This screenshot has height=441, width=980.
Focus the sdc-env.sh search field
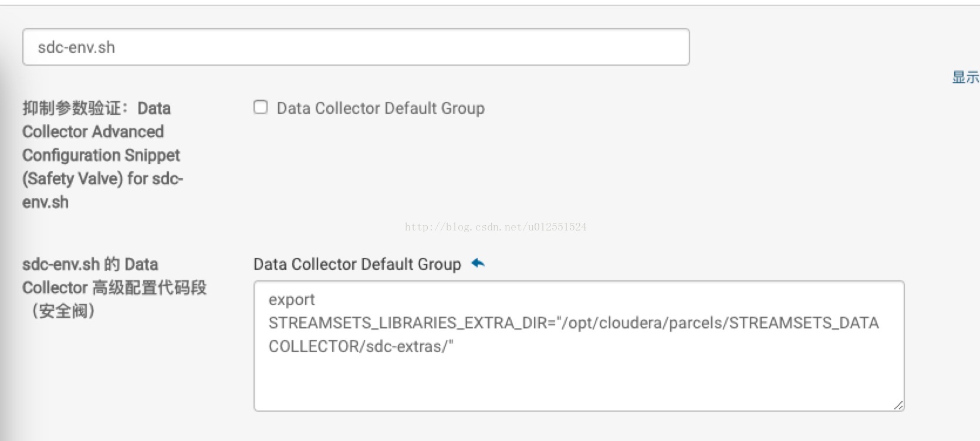click(356, 47)
